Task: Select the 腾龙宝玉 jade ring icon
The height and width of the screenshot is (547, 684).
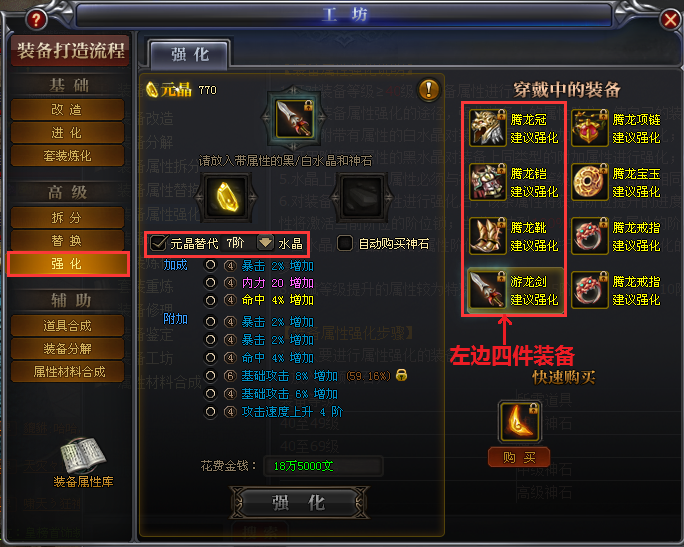Action: [590, 181]
